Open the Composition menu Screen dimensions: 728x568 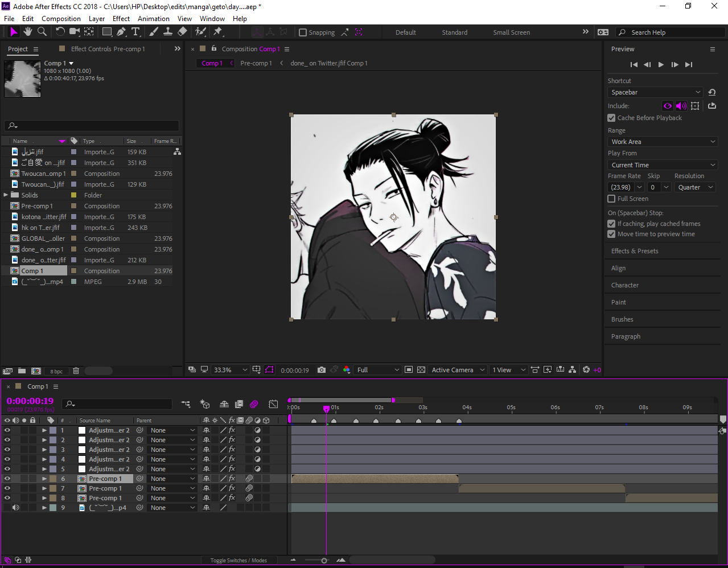coord(61,19)
